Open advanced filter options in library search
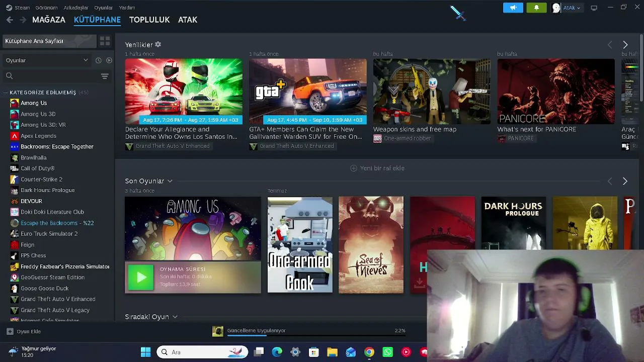 coord(105,76)
